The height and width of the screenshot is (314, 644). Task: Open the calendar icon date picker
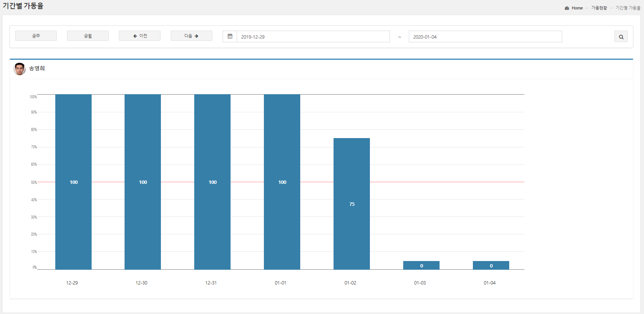(230, 36)
